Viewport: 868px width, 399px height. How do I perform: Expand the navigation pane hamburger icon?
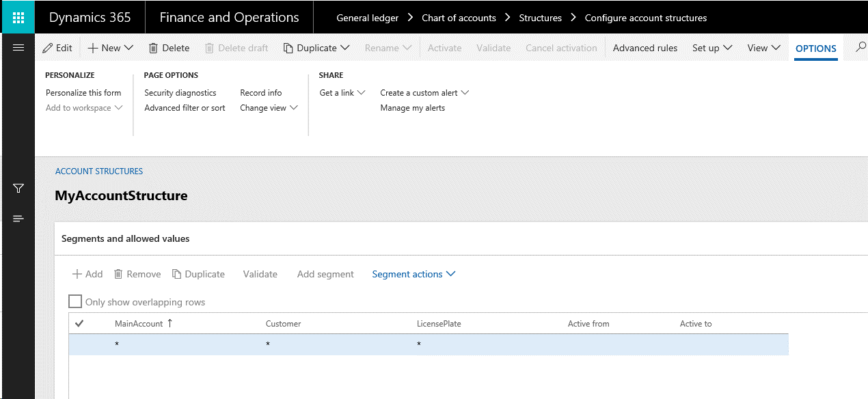(x=18, y=47)
